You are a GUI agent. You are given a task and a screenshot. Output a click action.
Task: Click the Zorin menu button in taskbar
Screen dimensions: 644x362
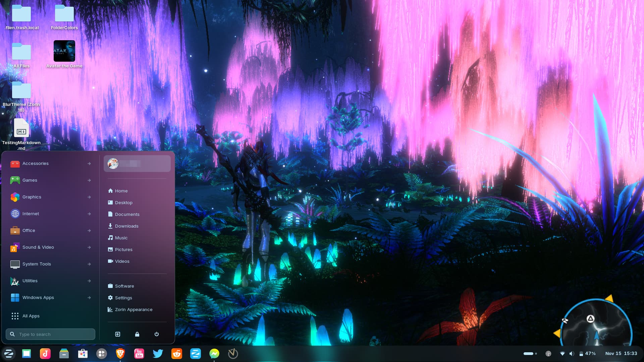click(x=9, y=353)
